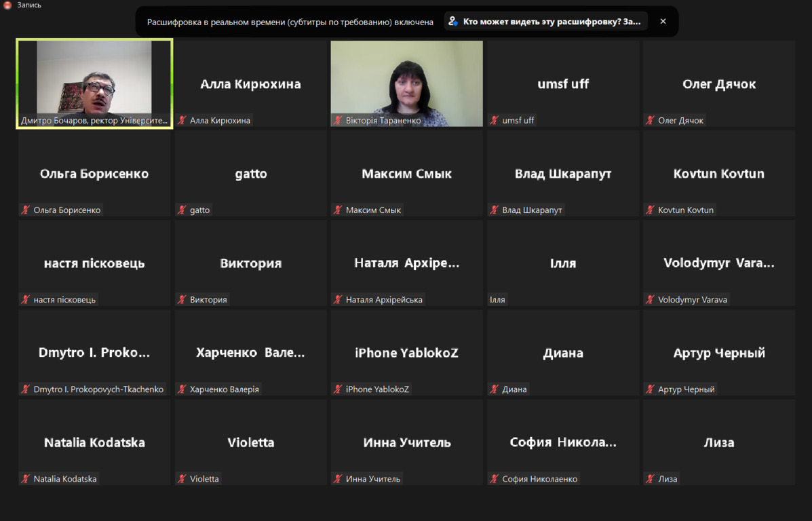Screen dimensions: 812x521
Task: Click 'gatto' name label at tile bottom
Action: (x=200, y=210)
